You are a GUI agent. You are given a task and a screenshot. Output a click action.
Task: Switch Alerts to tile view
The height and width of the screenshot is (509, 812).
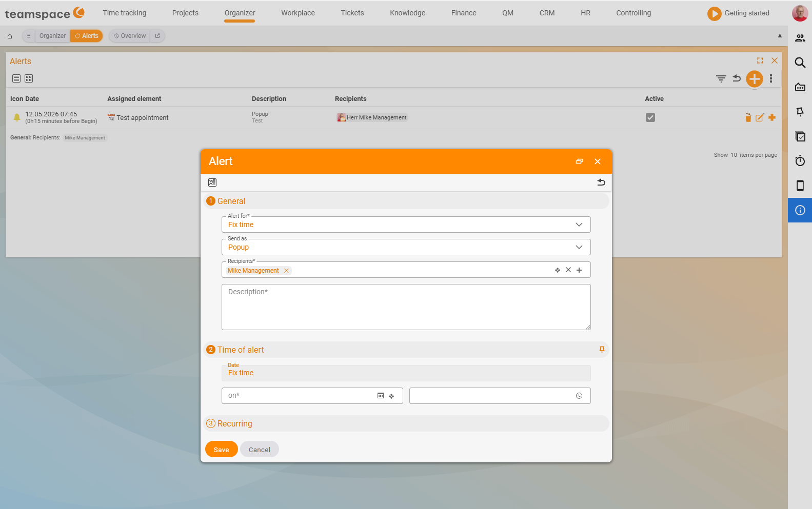(x=29, y=78)
